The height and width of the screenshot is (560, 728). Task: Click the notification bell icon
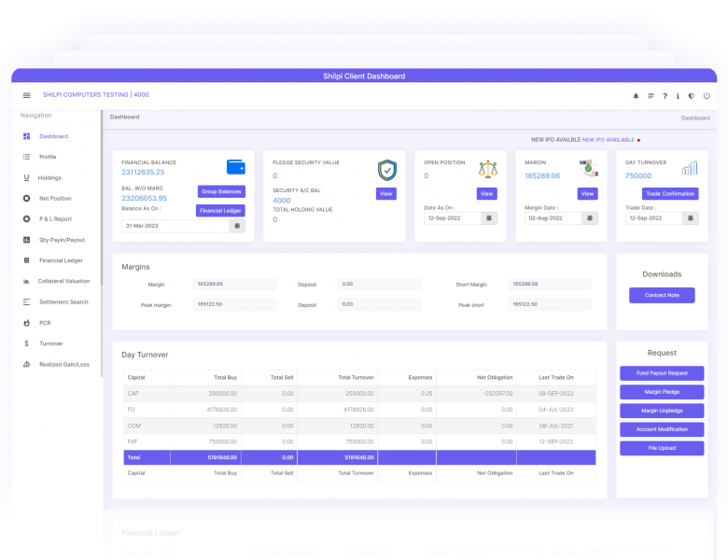click(636, 96)
